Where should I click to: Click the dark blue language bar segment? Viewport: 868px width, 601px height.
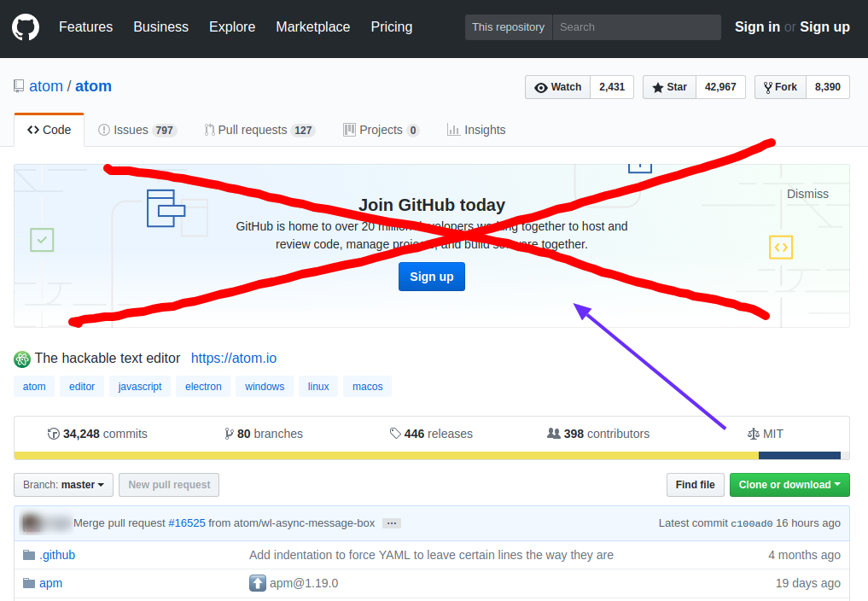800,456
